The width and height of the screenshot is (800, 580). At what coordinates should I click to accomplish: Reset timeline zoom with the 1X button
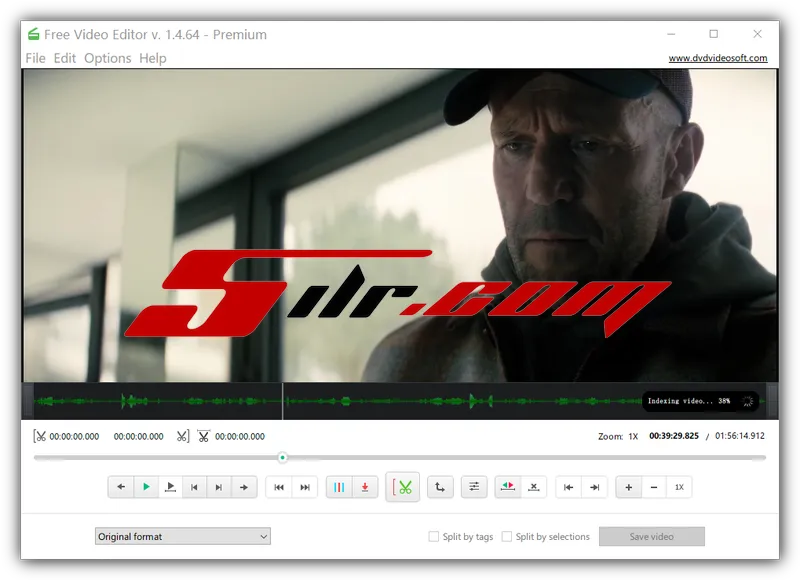679,487
